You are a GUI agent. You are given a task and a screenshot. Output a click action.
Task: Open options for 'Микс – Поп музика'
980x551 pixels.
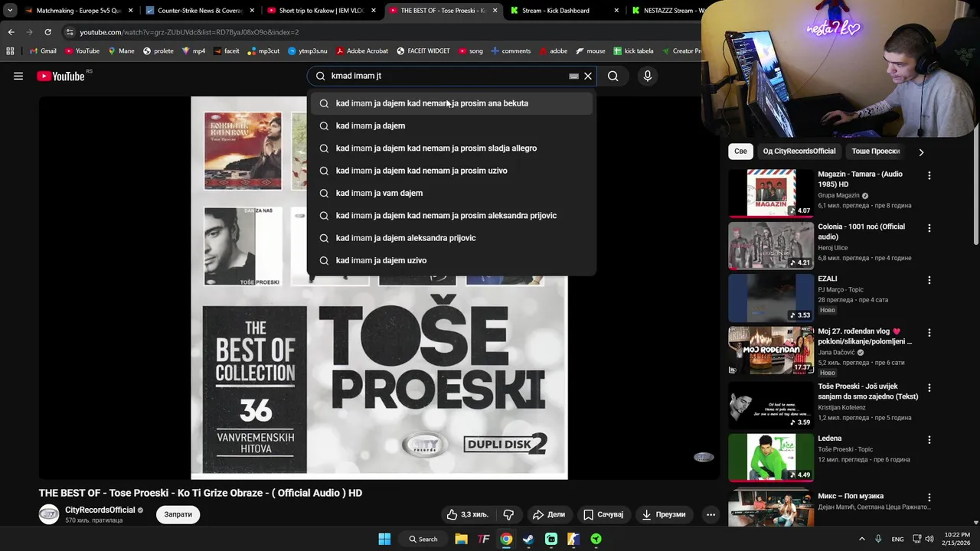(x=929, y=497)
